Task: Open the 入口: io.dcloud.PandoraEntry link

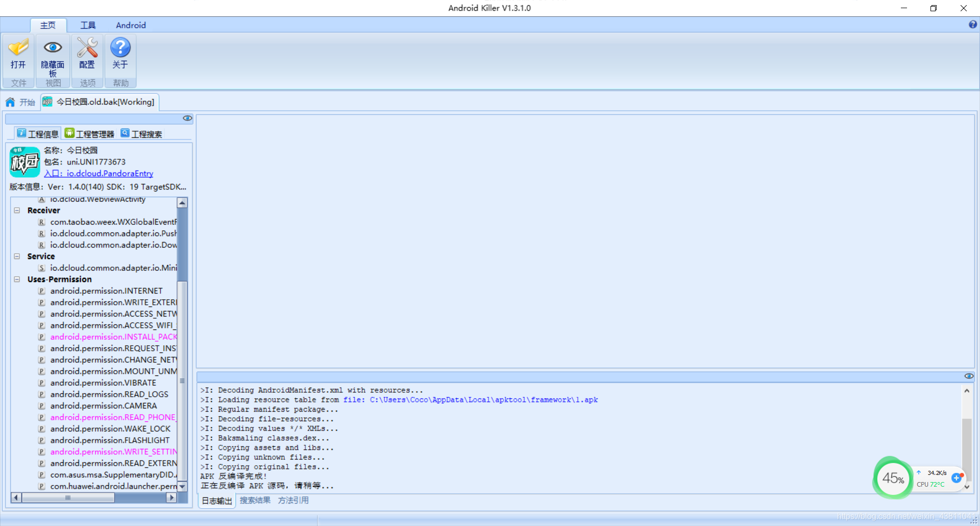Action: 99,174
